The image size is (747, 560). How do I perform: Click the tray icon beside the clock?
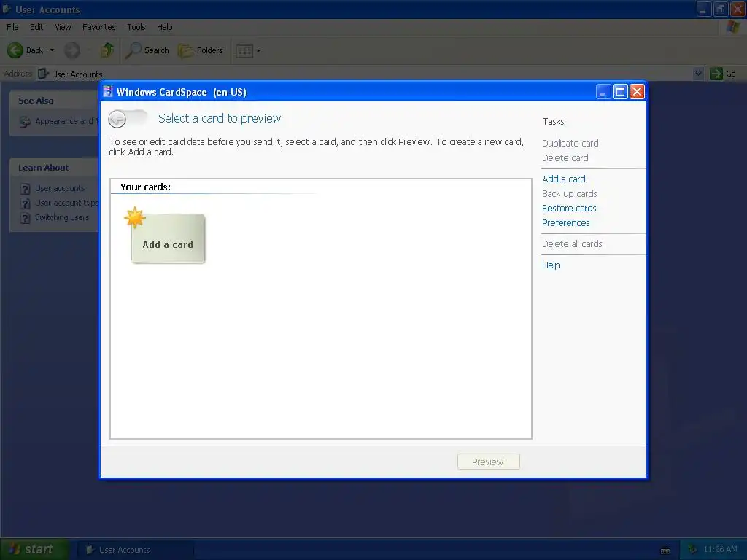[x=692, y=550]
